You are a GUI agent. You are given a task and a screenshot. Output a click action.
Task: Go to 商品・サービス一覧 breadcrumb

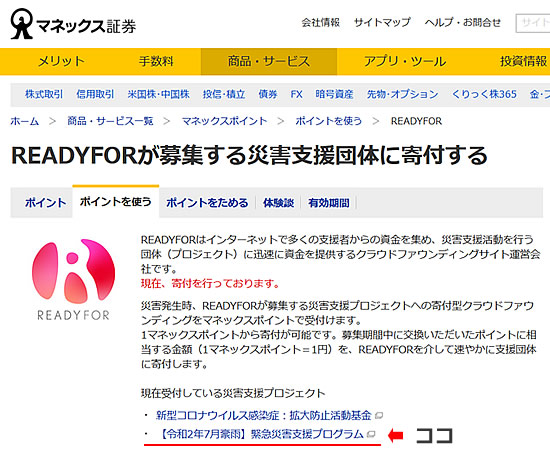click(110, 121)
